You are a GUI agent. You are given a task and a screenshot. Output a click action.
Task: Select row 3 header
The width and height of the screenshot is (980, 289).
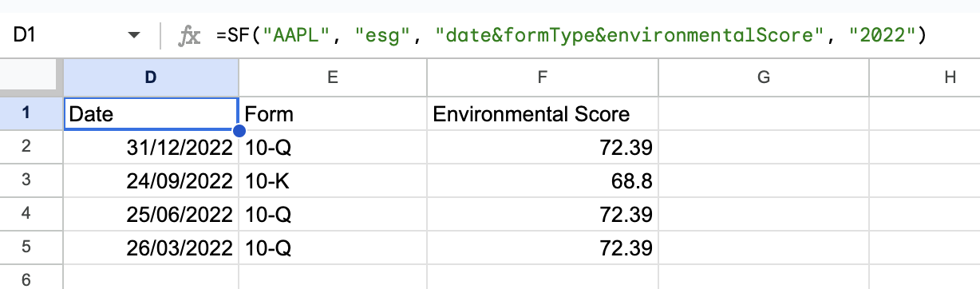pyautogui.click(x=31, y=180)
